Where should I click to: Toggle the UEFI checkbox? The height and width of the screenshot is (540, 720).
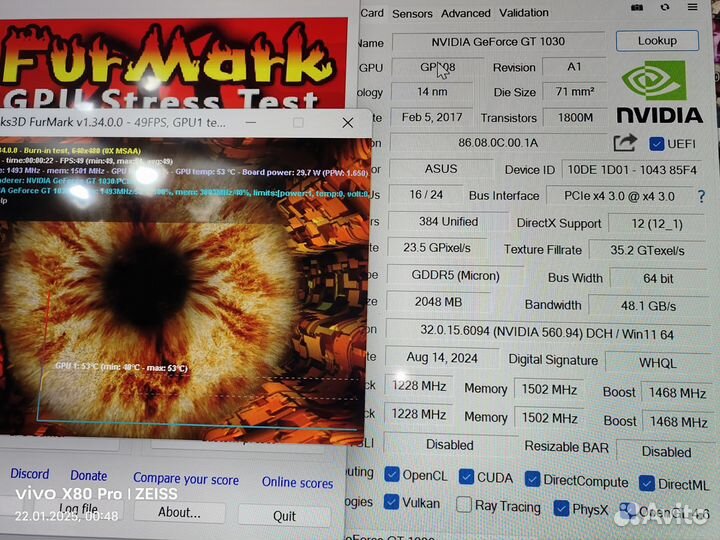coord(657,144)
